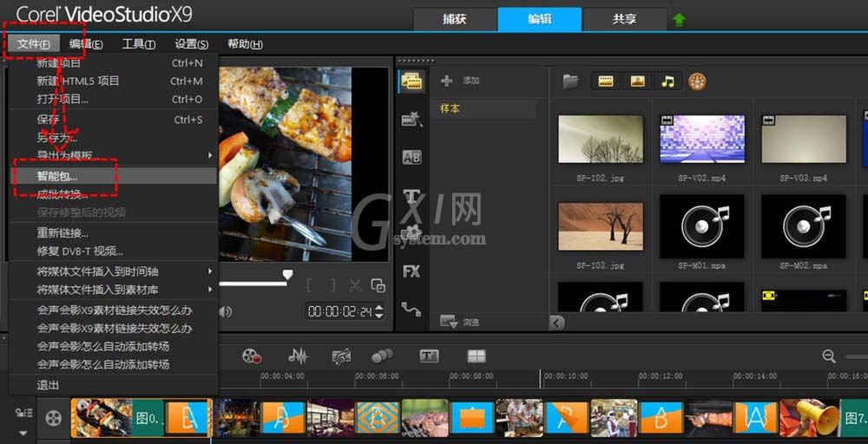The image size is (868, 444).
Task: Collapse the library panel left chevron
Action: coord(557,323)
